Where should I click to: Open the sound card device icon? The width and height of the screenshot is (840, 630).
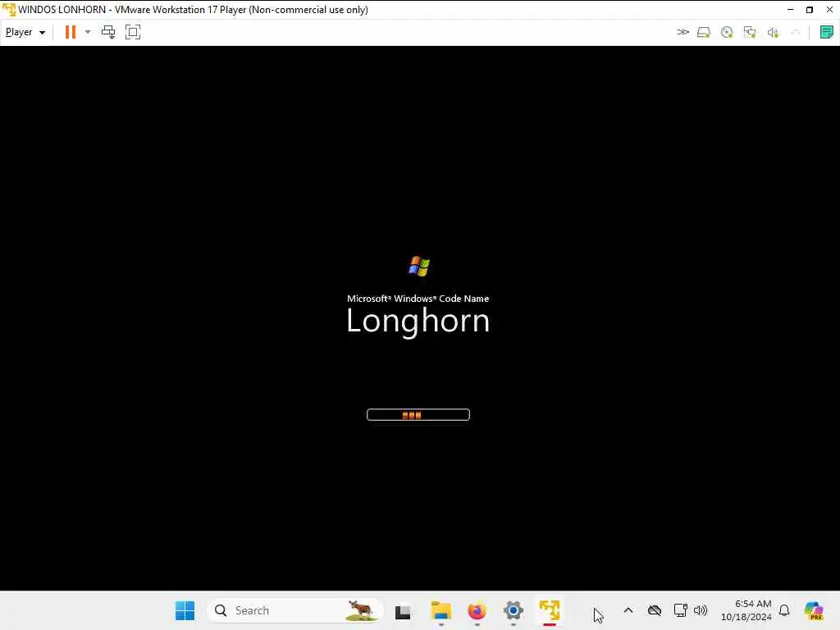773,33
